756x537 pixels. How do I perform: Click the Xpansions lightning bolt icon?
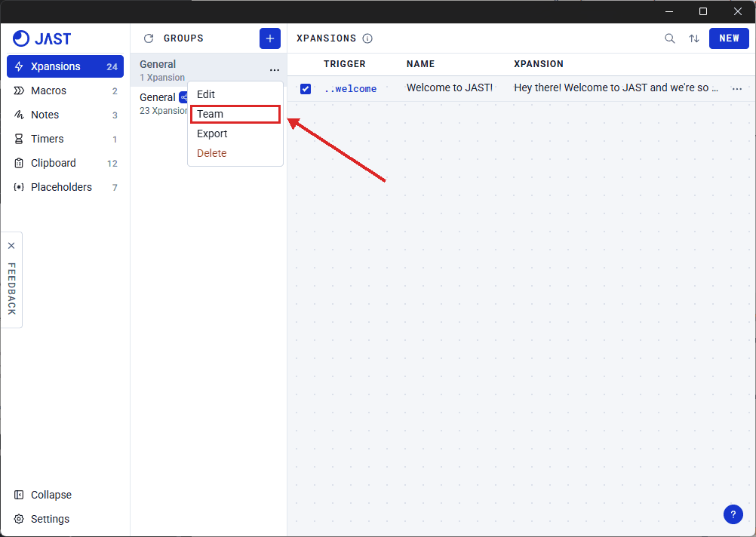19,66
